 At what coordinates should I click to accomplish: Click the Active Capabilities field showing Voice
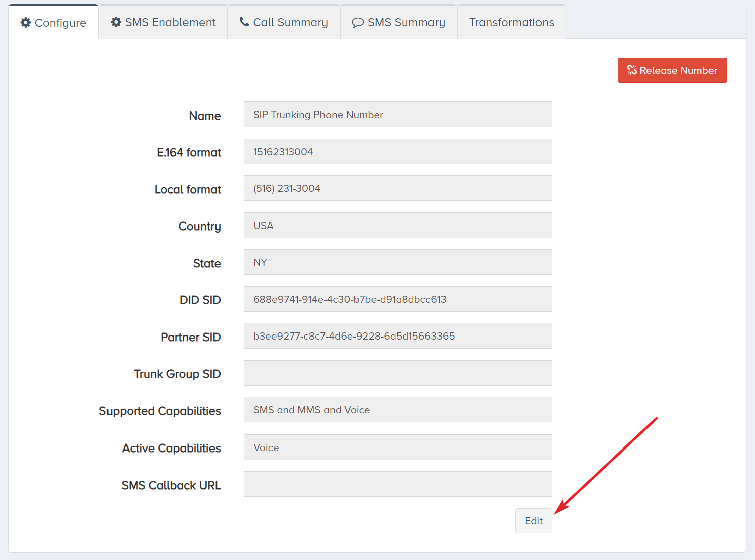398,447
